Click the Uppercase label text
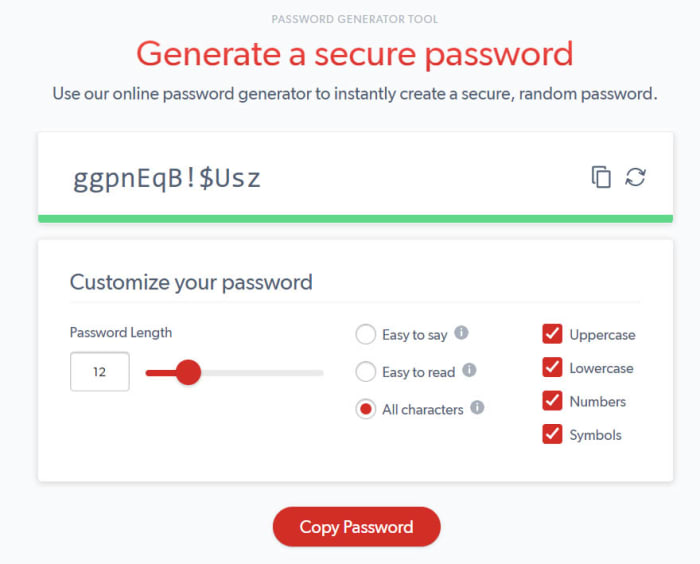This screenshot has height=564, width=700. [x=602, y=335]
